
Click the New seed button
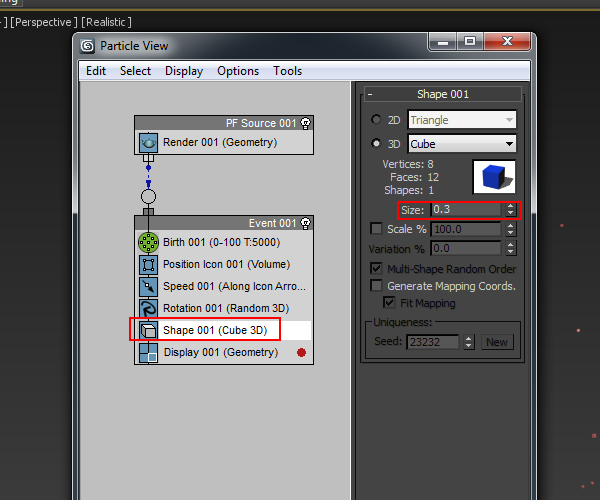click(497, 342)
